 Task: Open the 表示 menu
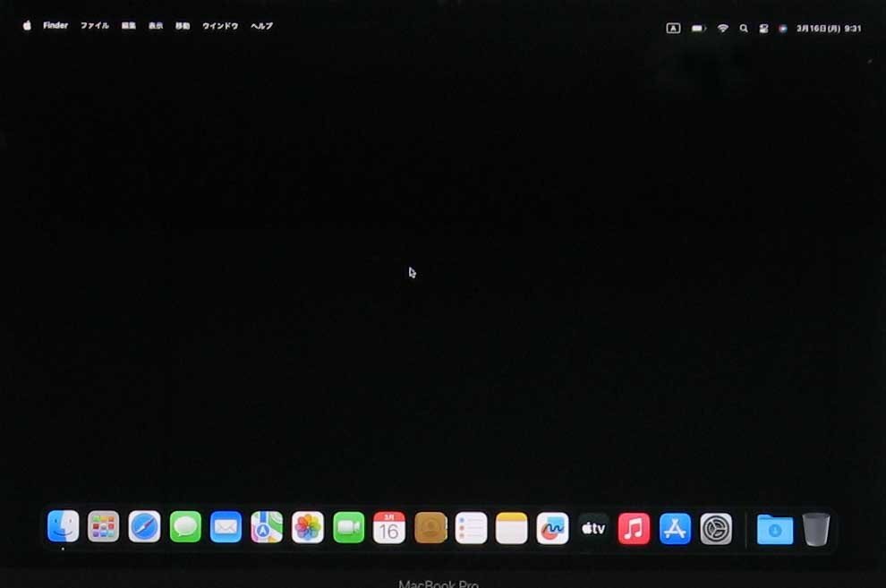pyautogui.click(x=156, y=26)
